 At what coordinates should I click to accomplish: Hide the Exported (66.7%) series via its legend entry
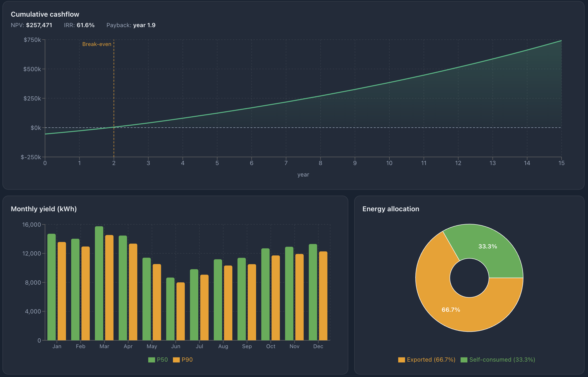tap(431, 360)
